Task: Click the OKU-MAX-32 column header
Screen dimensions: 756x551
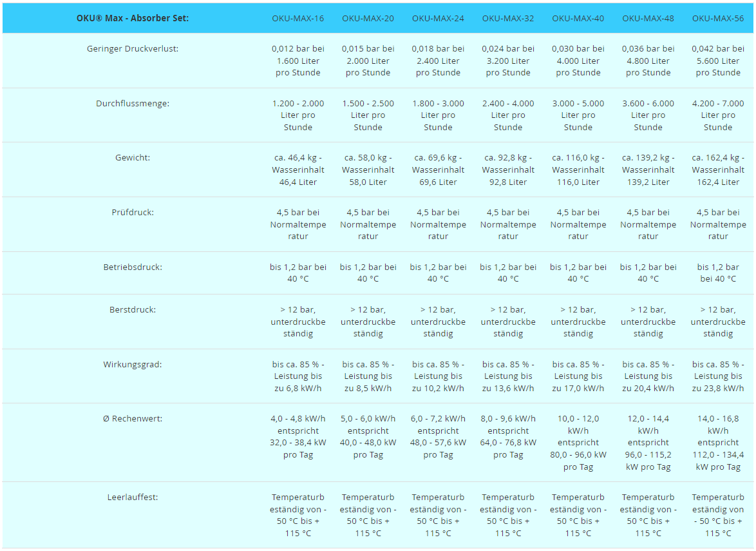Action: [508, 18]
